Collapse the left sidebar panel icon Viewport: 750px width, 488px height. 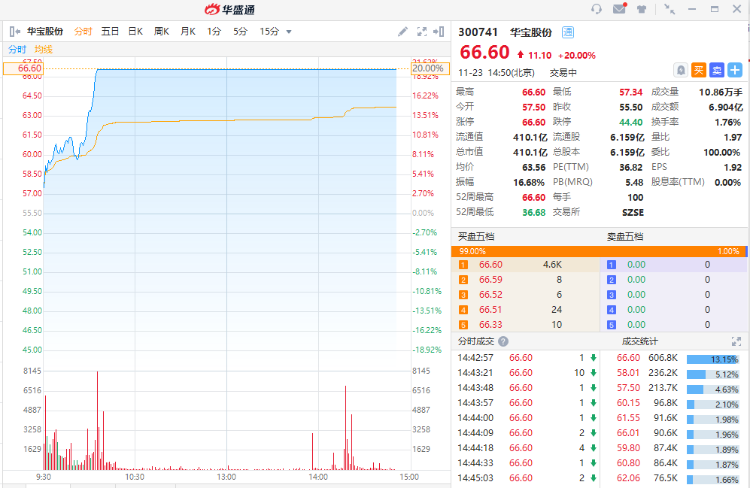click(x=14, y=32)
